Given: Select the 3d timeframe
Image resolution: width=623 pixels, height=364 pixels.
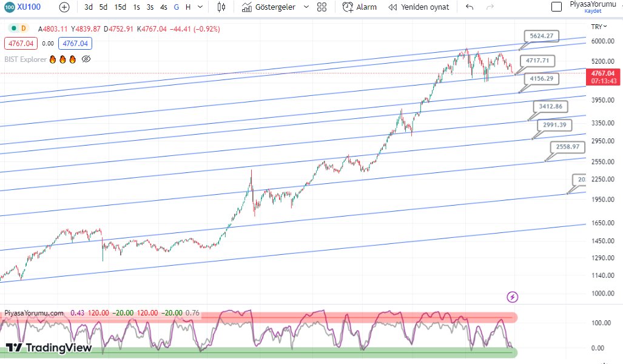Looking at the screenshot, I should pyautogui.click(x=89, y=7).
